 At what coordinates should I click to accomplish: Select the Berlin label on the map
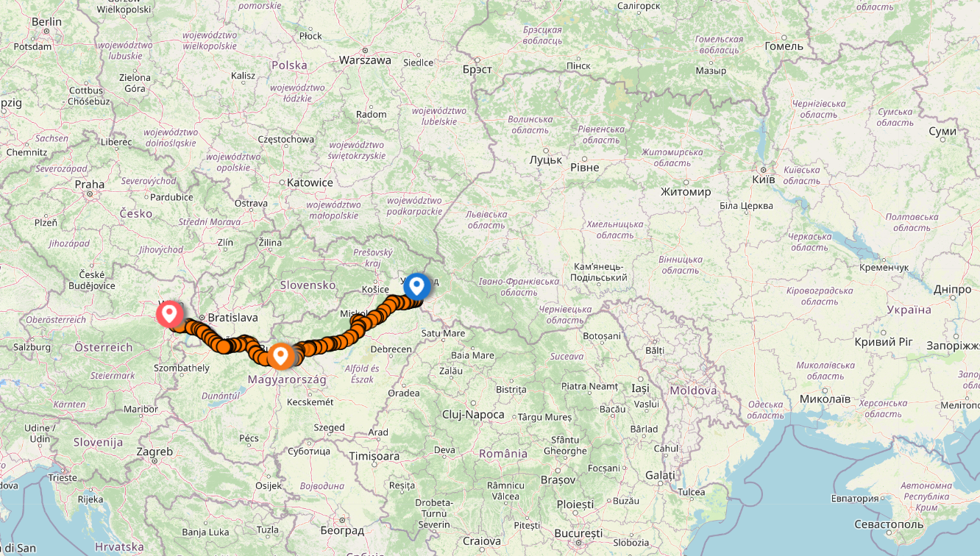click(46, 22)
